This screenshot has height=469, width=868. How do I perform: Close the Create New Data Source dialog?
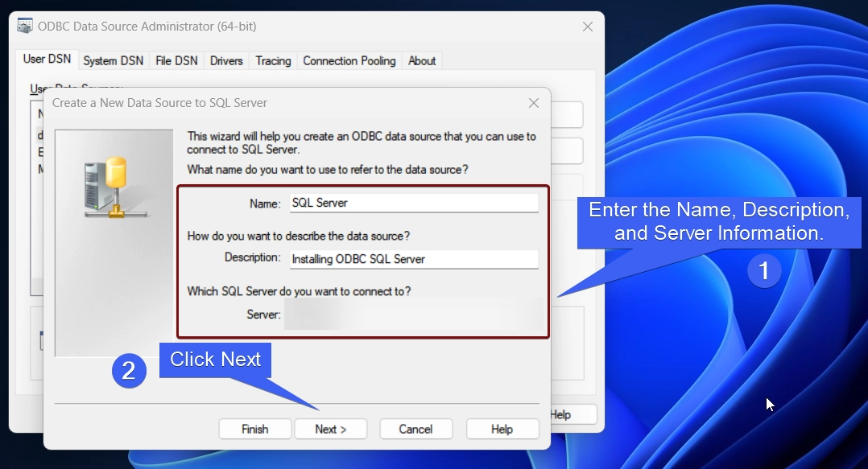pyautogui.click(x=534, y=103)
